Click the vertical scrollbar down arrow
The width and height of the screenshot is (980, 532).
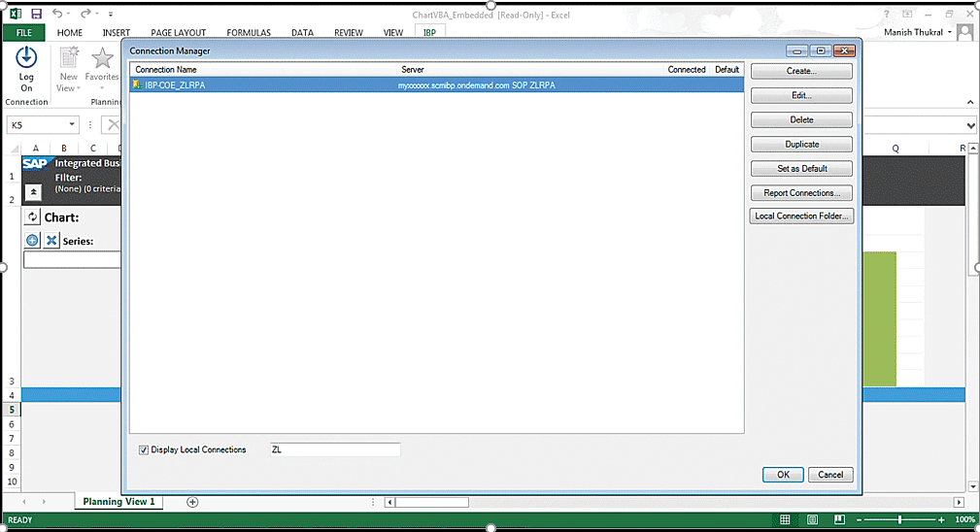(x=973, y=486)
